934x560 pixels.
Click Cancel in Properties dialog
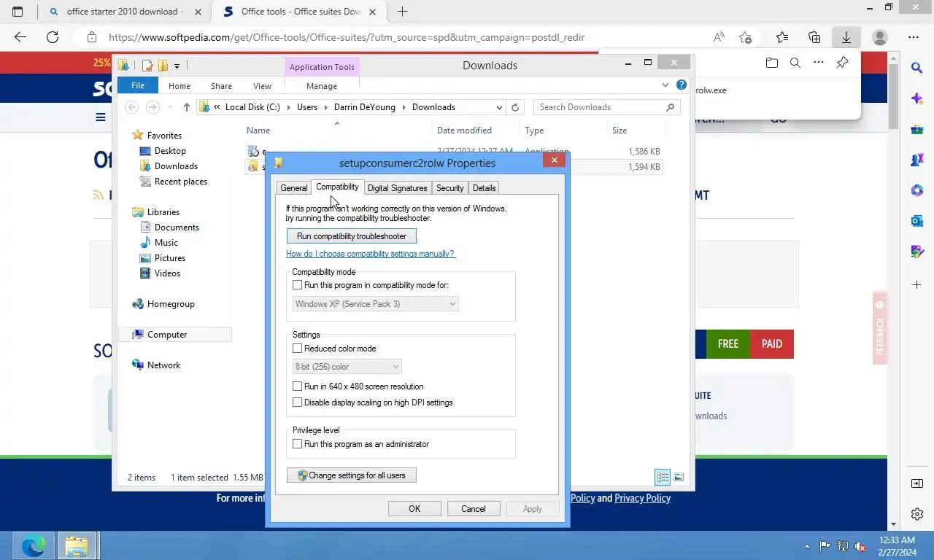point(473,509)
